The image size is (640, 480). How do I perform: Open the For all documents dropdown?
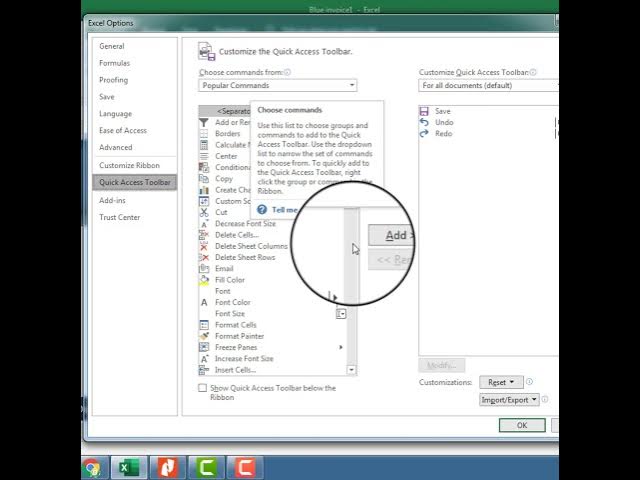point(489,85)
